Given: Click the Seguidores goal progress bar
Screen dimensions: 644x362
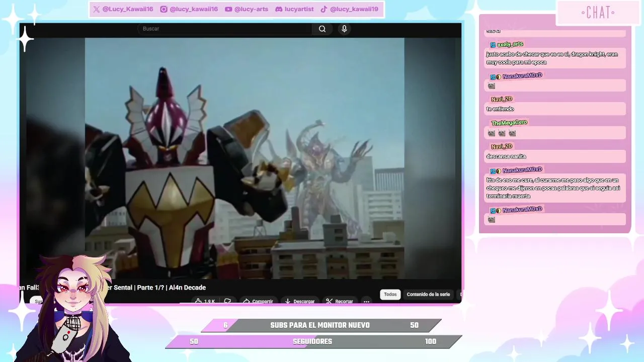Looking at the screenshot, I should 313,341.
